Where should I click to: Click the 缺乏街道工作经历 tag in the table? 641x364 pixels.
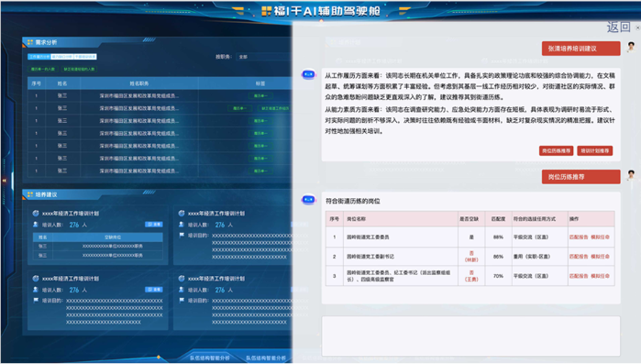coord(275,108)
